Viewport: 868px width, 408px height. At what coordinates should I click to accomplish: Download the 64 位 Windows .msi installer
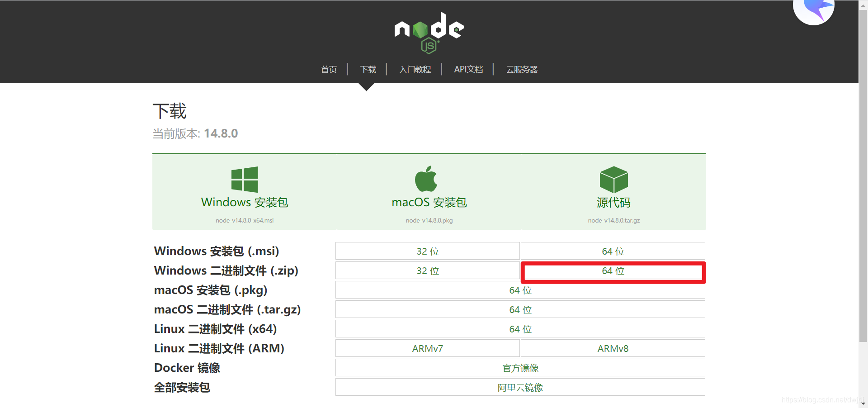(x=613, y=251)
